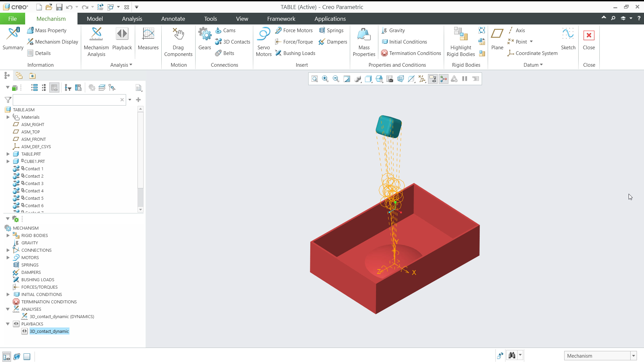644x362 pixels.
Task: Switch to the Applications tab
Action: pos(330,19)
